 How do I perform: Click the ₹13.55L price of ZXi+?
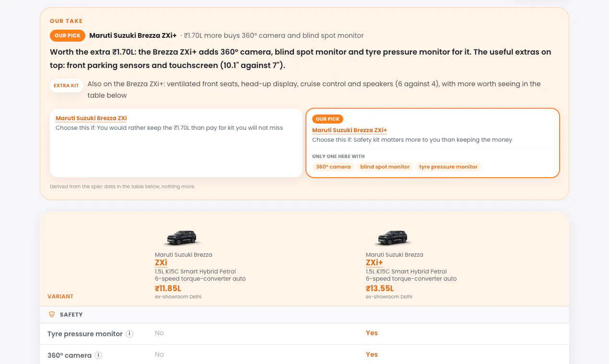[380, 288]
